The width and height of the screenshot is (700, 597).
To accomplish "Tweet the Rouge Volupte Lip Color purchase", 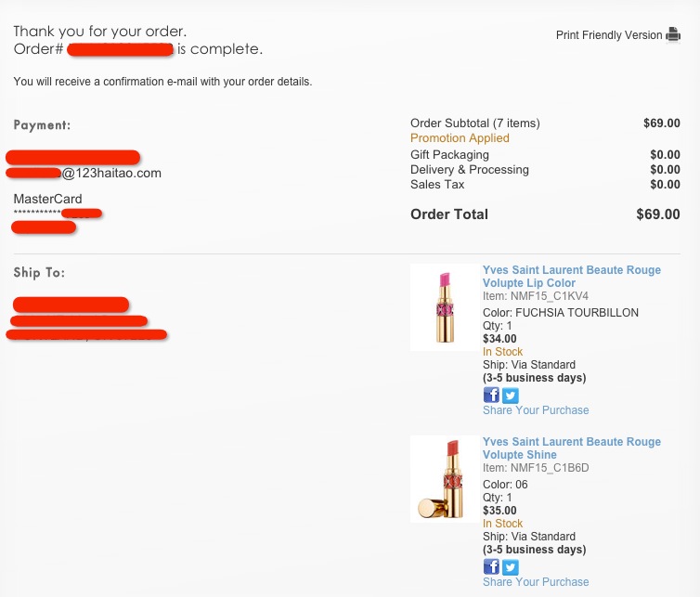I will click(x=510, y=396).
